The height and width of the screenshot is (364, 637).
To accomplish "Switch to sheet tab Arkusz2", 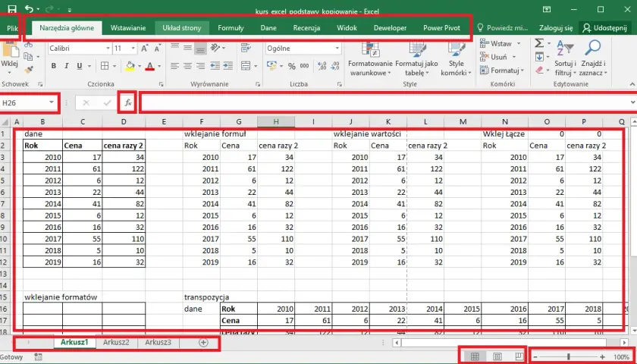I will pyautogui.click(x=116, y=342).
